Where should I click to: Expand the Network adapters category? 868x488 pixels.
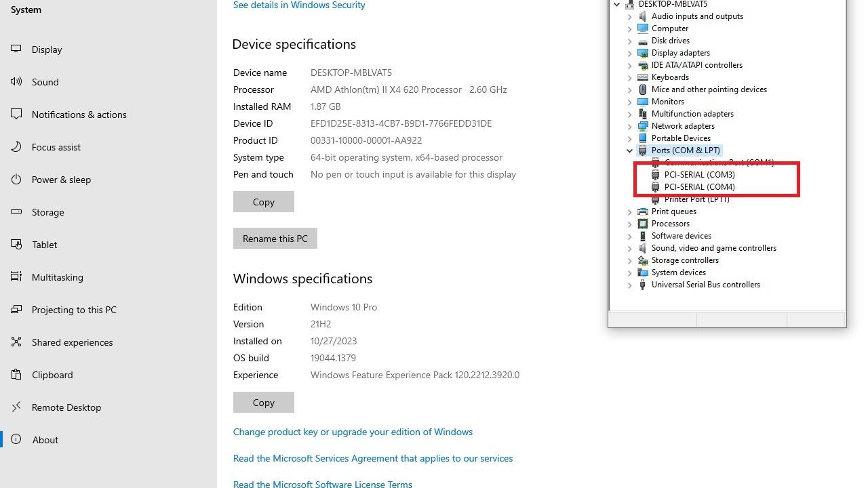(x=629, y=126)
